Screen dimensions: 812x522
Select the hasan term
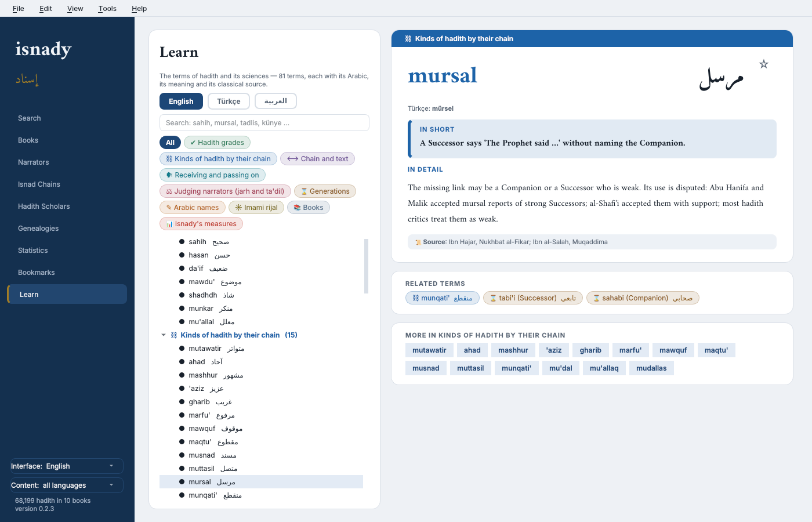click(261, 255)
